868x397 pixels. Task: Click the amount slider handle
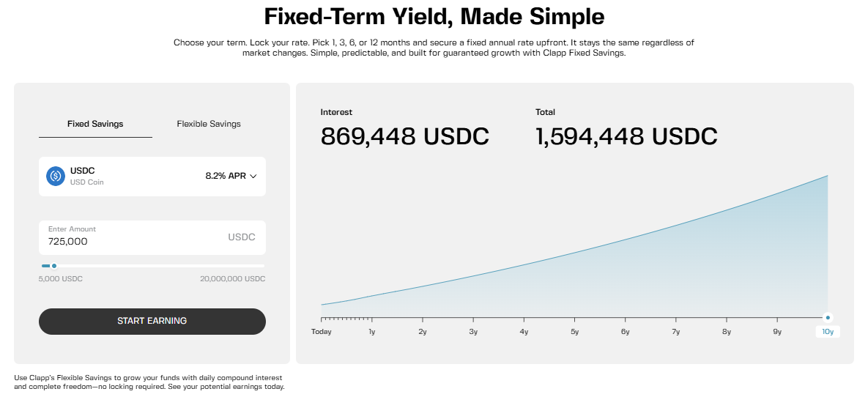point(54,266)
